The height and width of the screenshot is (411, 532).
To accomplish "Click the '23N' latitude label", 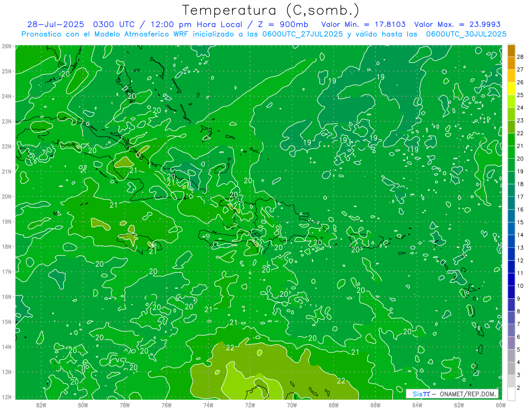I will [6, 121].
